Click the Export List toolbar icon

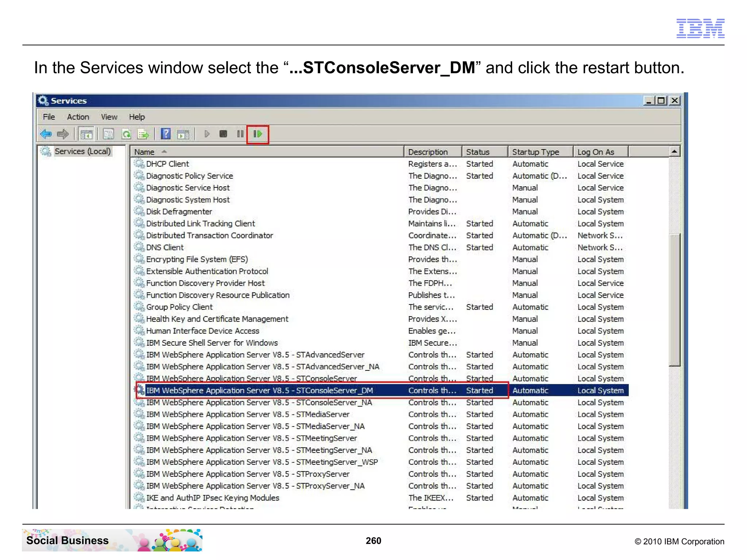pyautogui.click(x=143, y=134)
